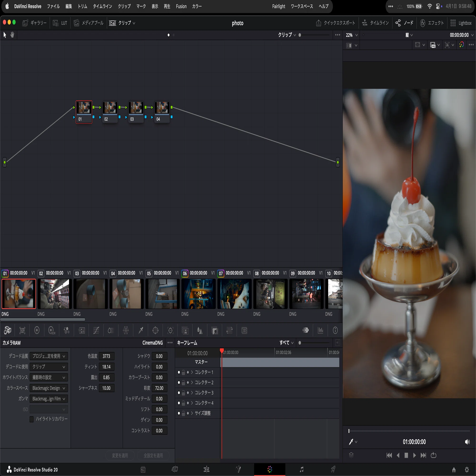
Task: Open the LUT browser
Action: 60,23
